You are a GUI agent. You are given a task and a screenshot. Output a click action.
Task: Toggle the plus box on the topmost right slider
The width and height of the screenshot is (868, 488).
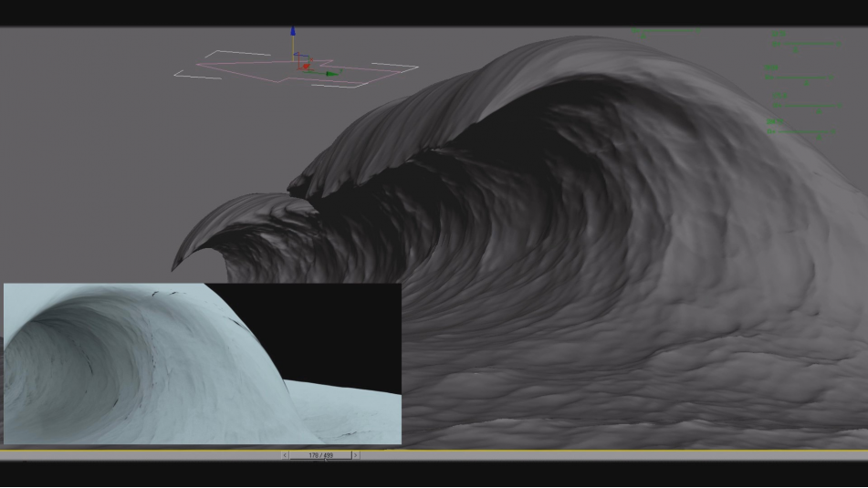point(774,44)
